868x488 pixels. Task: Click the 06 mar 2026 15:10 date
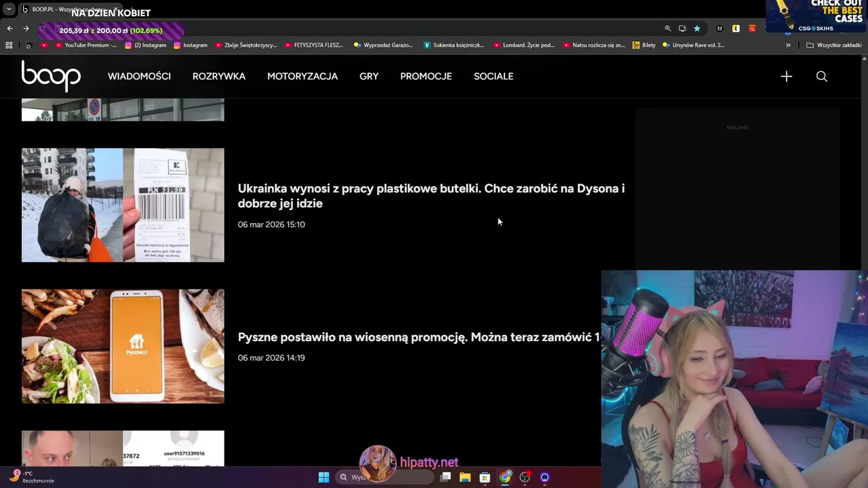(x=271, y=224)
